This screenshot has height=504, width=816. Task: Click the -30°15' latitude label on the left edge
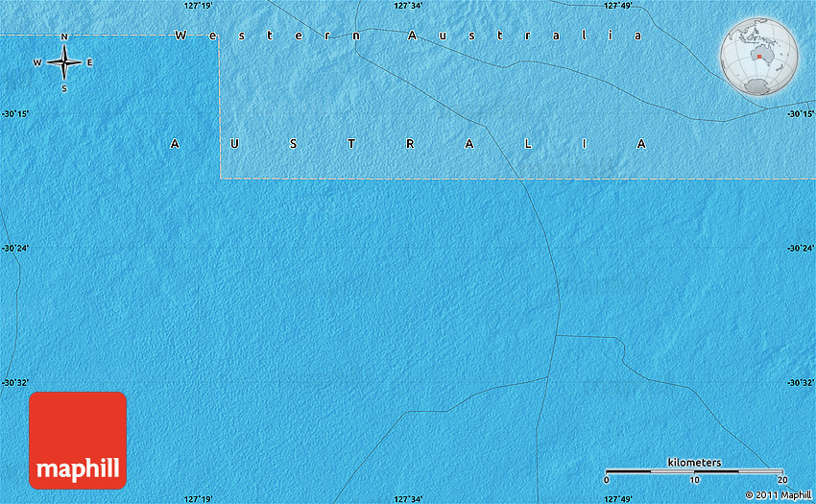[x=15, y=114]
